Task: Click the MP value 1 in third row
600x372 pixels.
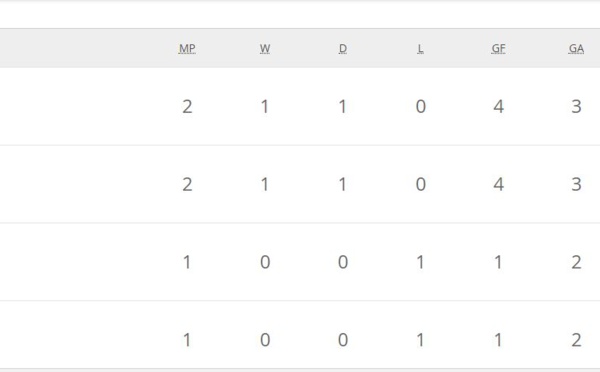Action: tap(187, 262)
